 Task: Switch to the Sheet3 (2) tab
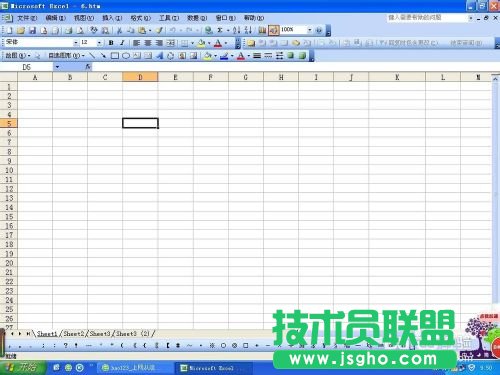133,333
